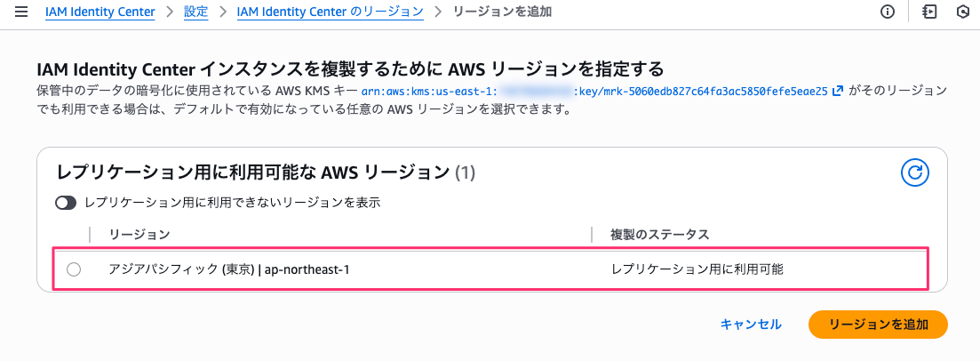Viewport: 980px width, 361px height.
Task: Click the リージョンを追加 breadcrumb item
Action: [502, 12]
